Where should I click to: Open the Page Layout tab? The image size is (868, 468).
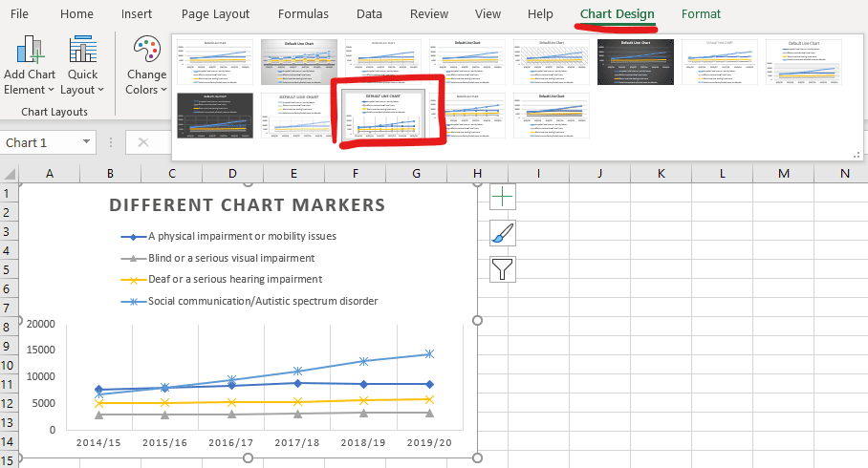click(215, 14)
